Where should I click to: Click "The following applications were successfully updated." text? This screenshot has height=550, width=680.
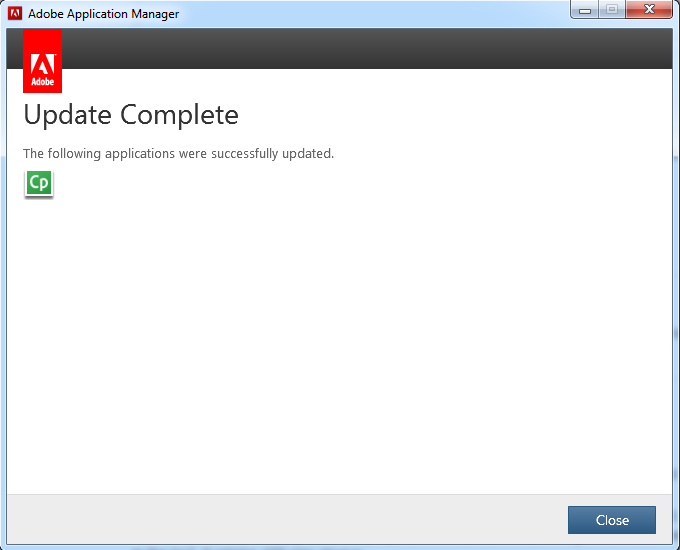point(178,154)
